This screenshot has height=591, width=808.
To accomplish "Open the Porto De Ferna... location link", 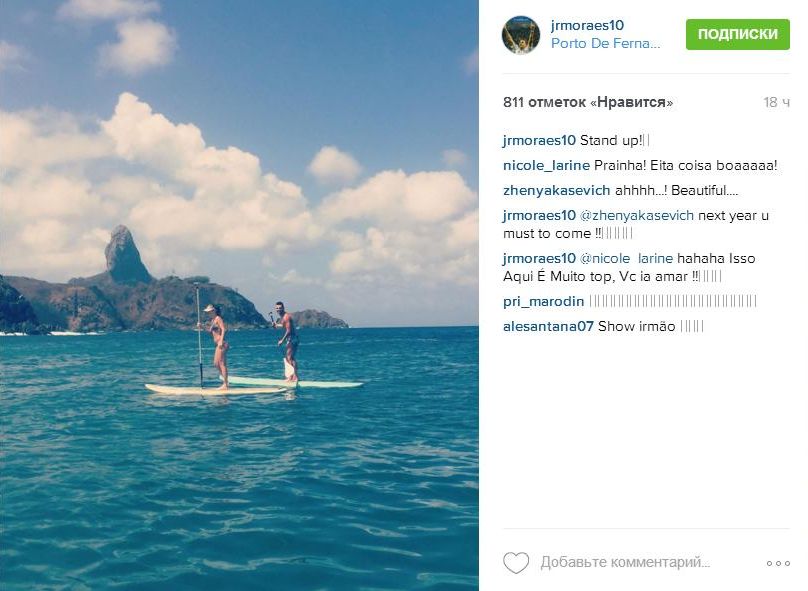I will pos(605,44).
